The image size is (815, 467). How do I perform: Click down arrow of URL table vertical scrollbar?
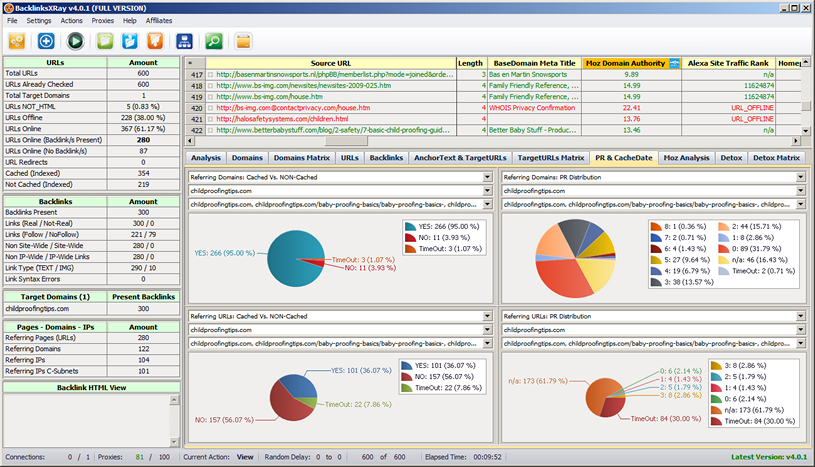[x=806, y=131]
